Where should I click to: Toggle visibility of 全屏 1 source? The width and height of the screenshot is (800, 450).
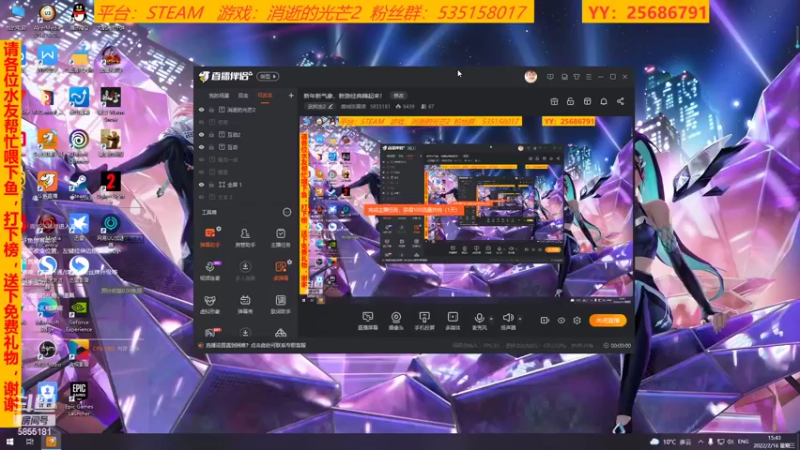pos(202,185)
